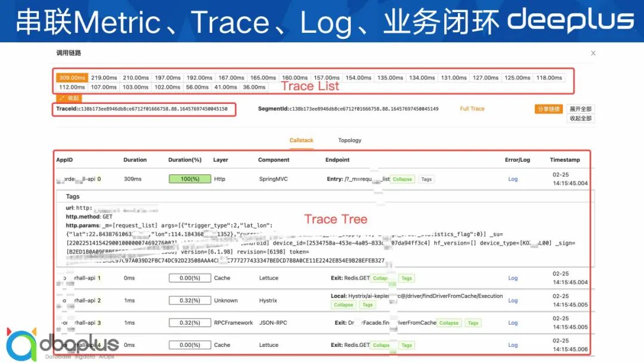Pick the 131.00ms trace entry

(453, 77)
